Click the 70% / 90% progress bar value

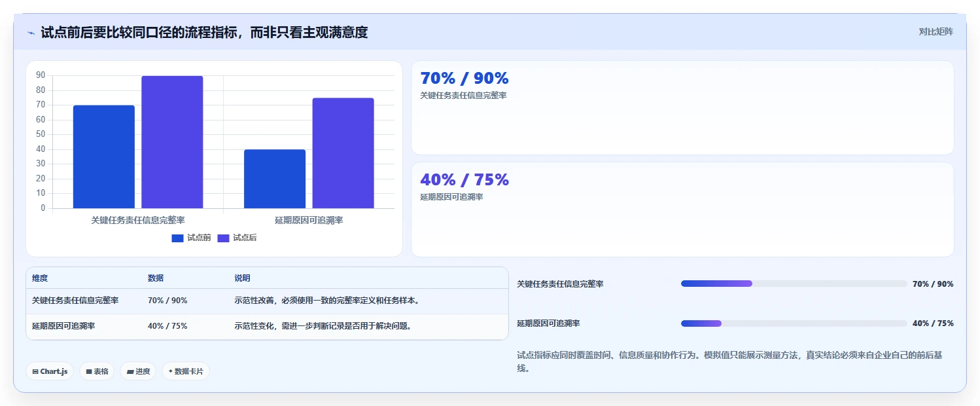pos(933,284)
